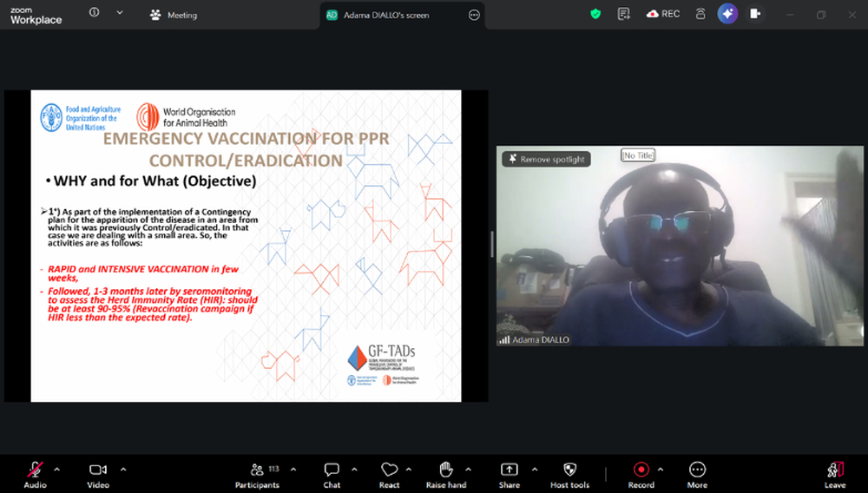Open the AI Companion sparkle icon
868x493 pixels.
click(727, 14)
